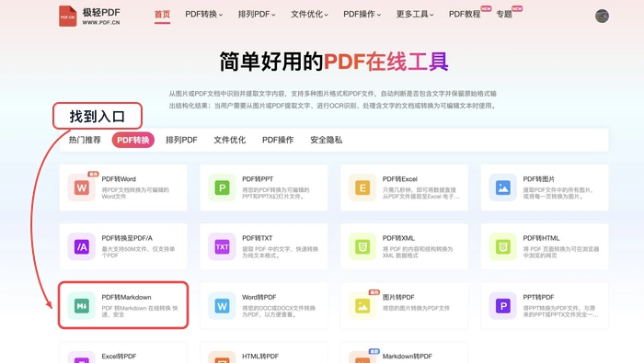The height and width of the screenshot is (363, 644).
Task: Select the highlighted PDF转换 category tab
Action: pyautogui.click(x=133, y=140)
